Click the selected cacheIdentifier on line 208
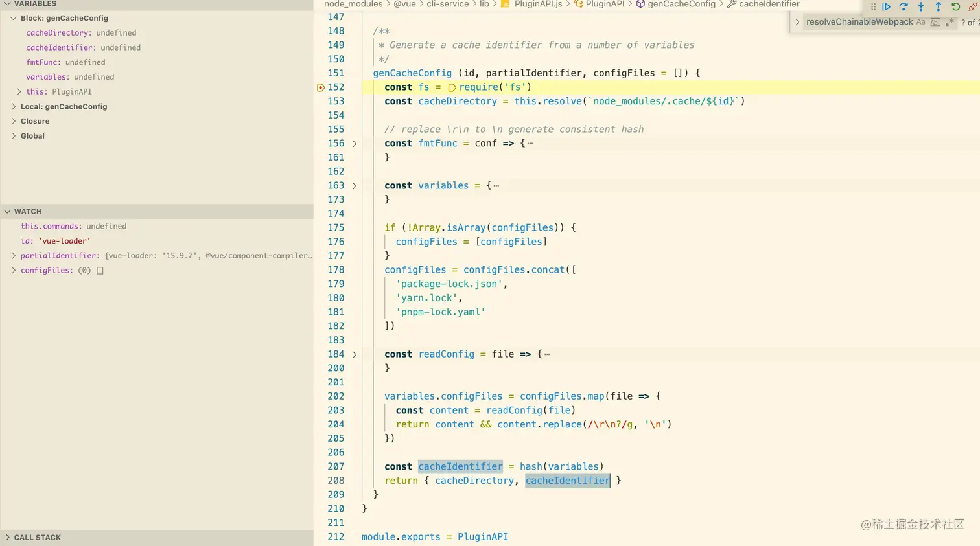 tap(568, 481)
